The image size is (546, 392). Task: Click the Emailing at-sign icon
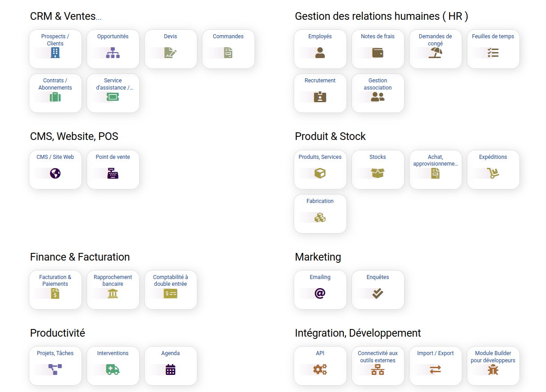pos(320,293)
